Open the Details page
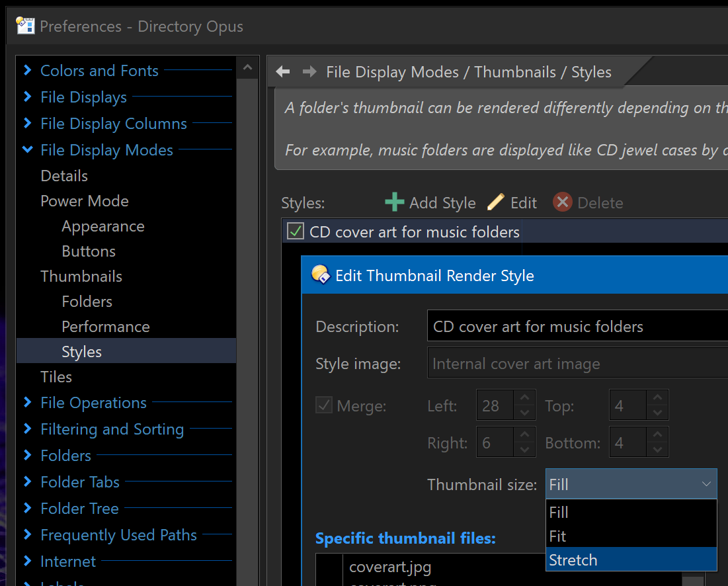 [64, 176]
